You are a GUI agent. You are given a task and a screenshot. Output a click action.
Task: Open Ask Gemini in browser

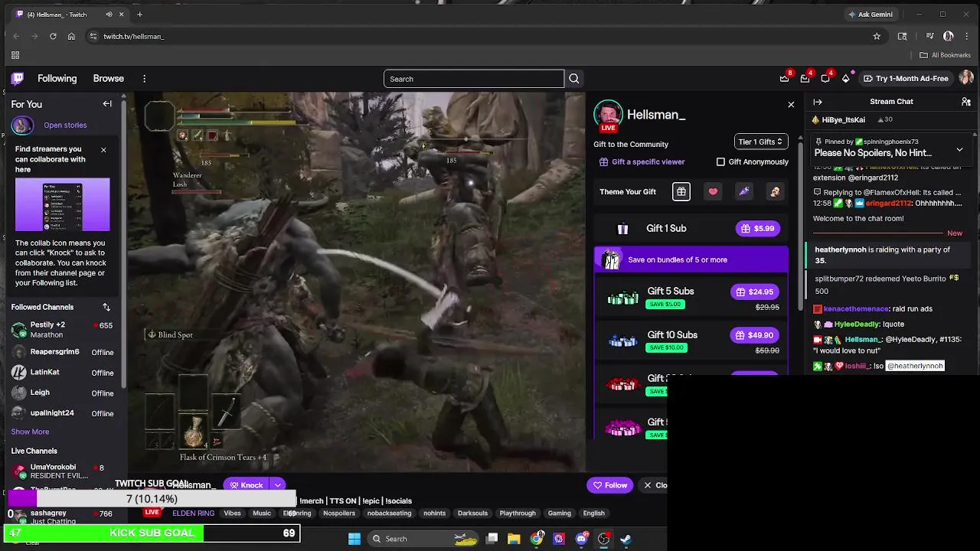(871, 14)
